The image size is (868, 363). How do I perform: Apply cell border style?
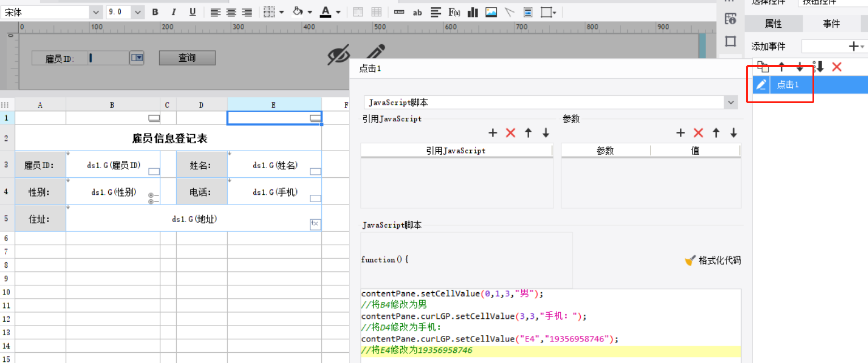pos(270,12)
